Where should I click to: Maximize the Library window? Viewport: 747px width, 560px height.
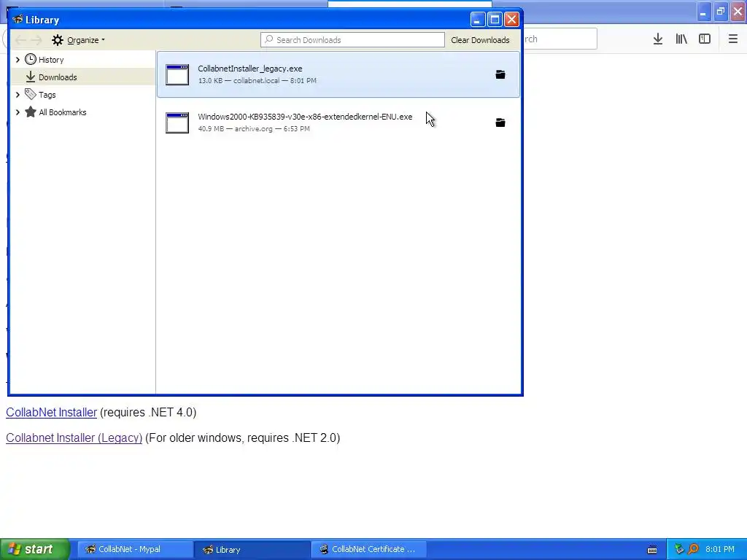click(x=495, y=20)
